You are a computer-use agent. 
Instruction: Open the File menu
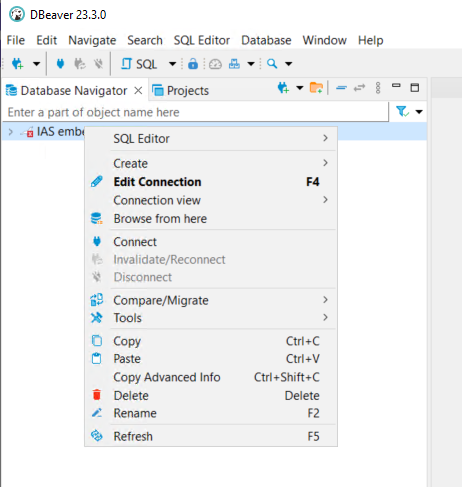(16, 40)
